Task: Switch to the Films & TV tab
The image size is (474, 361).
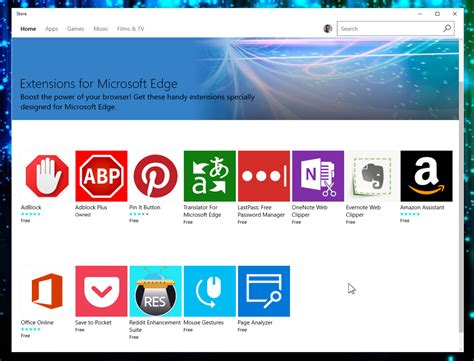Action: pos(130,29)
